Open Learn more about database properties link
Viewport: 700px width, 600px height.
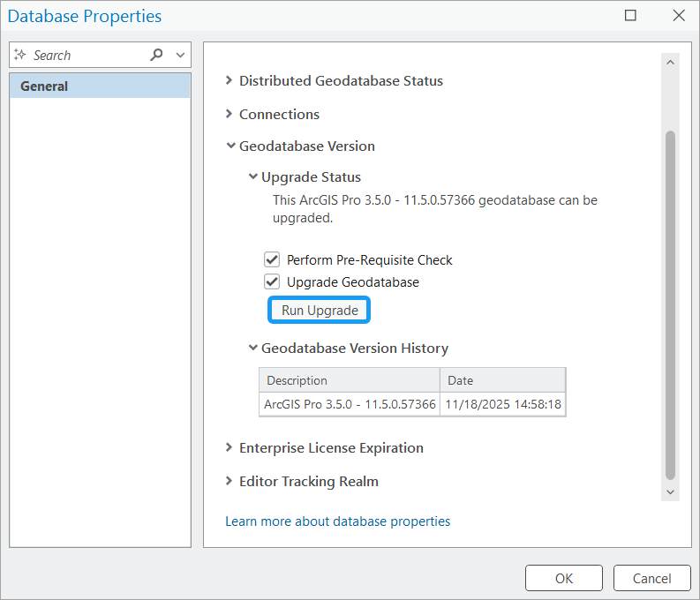point(337,521)
